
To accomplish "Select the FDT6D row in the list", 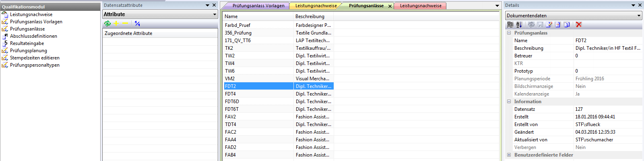I will coord(232,102).
